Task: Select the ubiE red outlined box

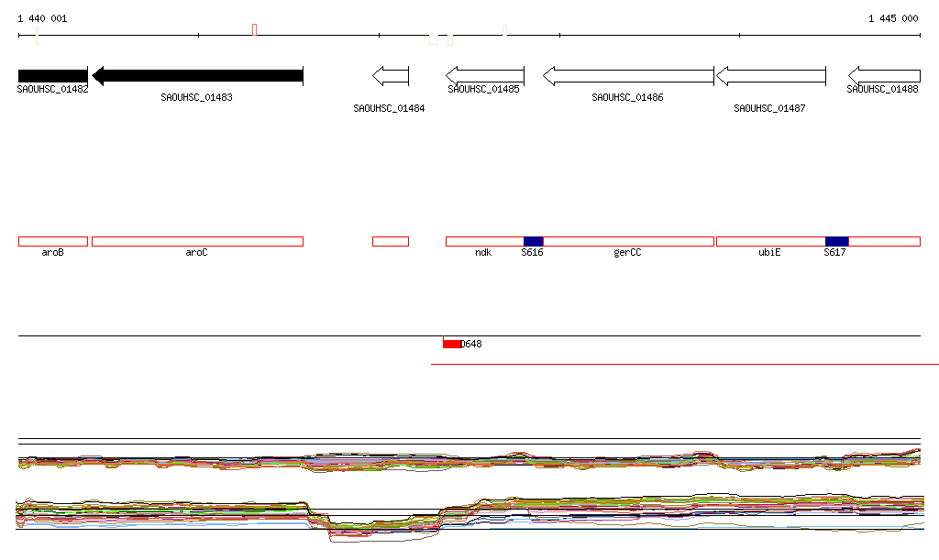Action: pos(771,242)
